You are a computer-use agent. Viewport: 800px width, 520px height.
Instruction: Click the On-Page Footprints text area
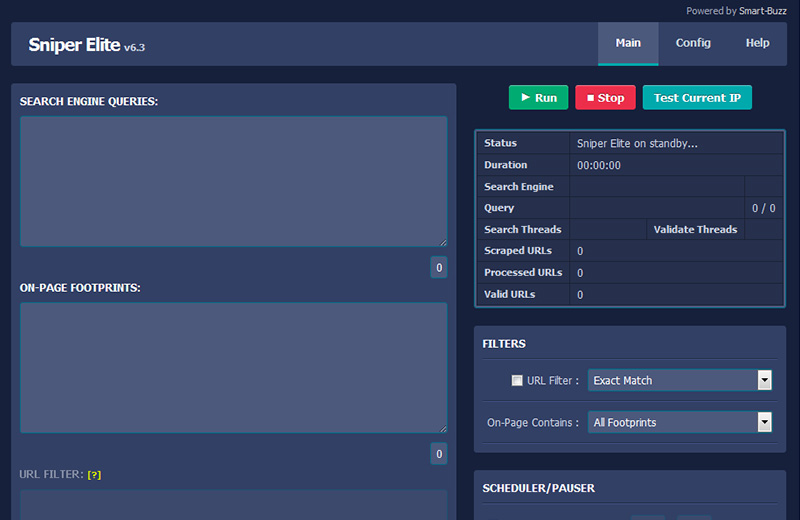[234, 368]
